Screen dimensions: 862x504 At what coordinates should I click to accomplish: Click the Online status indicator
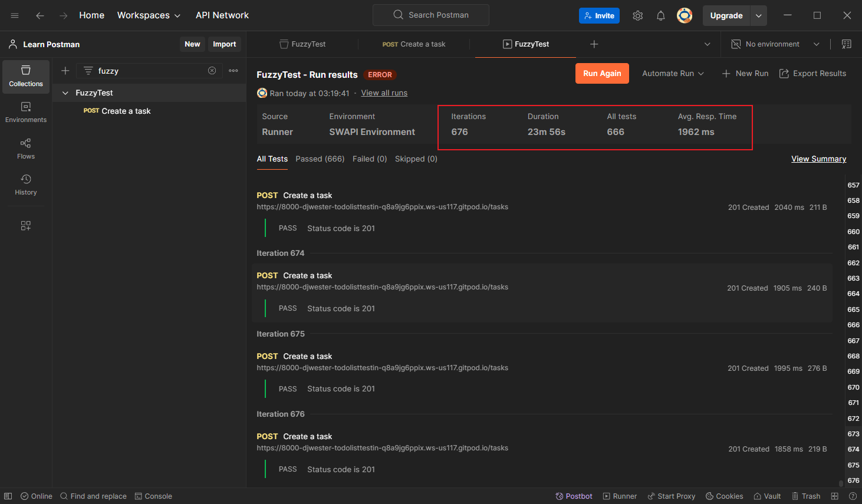click(37, 496)
